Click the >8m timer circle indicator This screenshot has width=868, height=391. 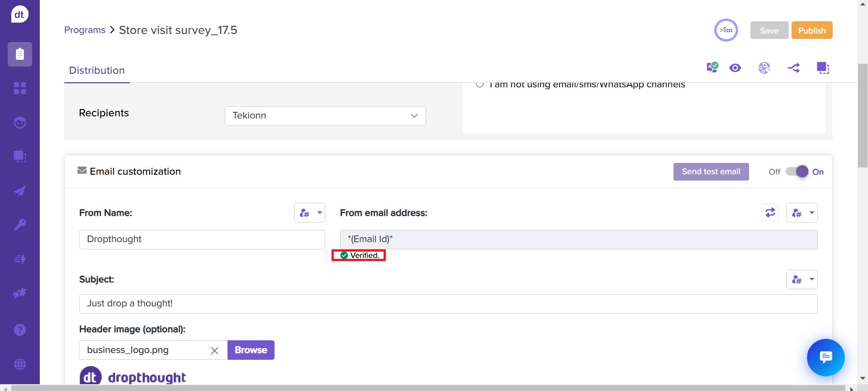pyautogui.click(x=726, y=30)
